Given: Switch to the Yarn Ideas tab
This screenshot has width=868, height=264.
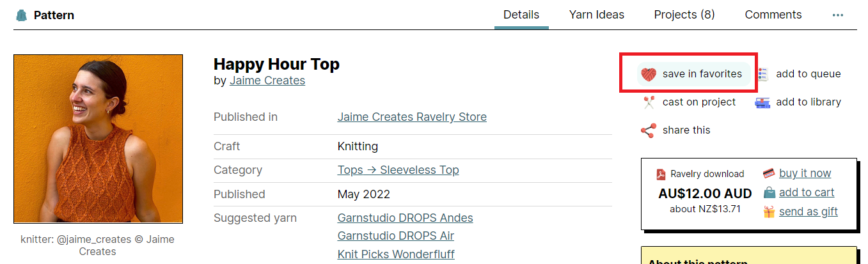Looking at the screenshot, I should (x=596, y=15).
